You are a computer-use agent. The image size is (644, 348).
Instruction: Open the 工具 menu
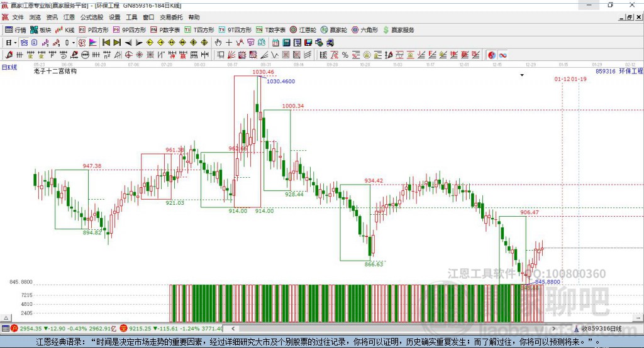(x=131, y=17)
